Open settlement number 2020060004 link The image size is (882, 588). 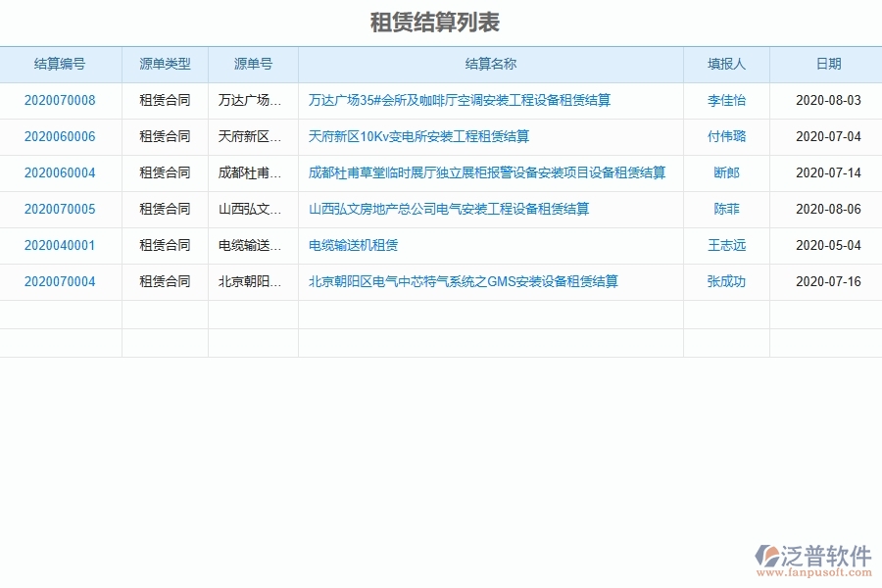pyautogui.click(x=60, y=173)
